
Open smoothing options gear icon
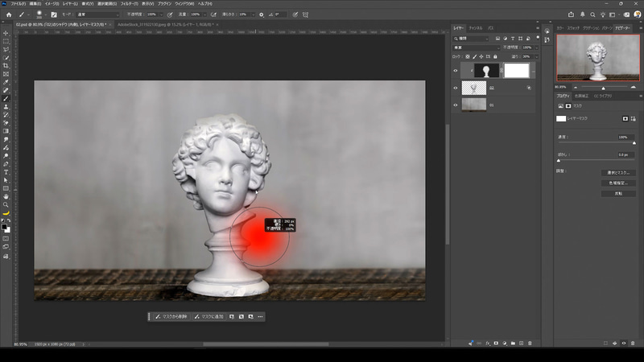pos(261,14)
